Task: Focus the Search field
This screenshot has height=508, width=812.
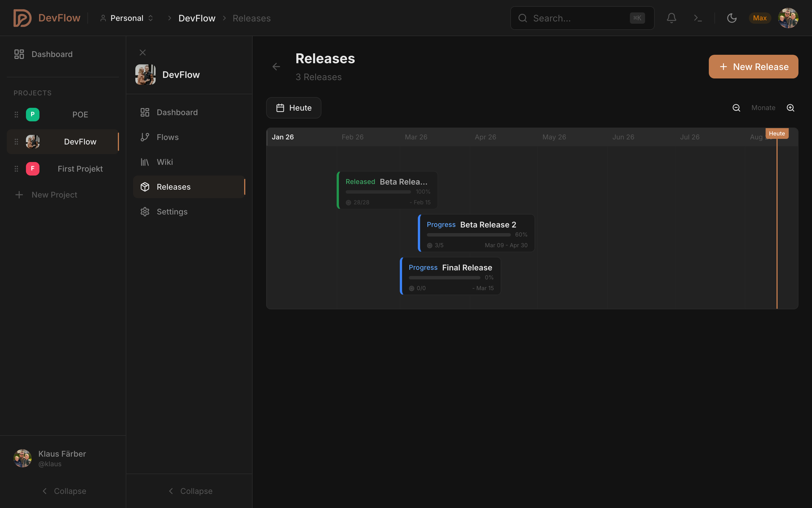Action: tap(582, 18)
